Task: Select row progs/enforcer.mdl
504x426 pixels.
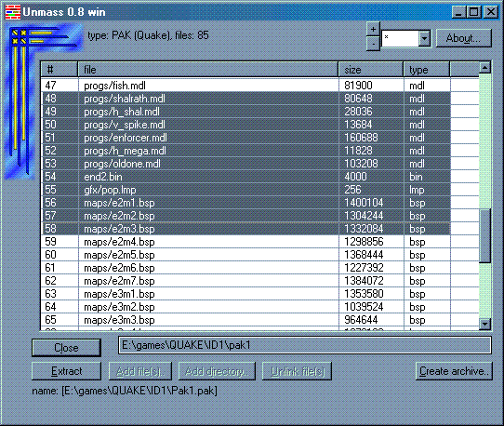Action: pos(245,138)
